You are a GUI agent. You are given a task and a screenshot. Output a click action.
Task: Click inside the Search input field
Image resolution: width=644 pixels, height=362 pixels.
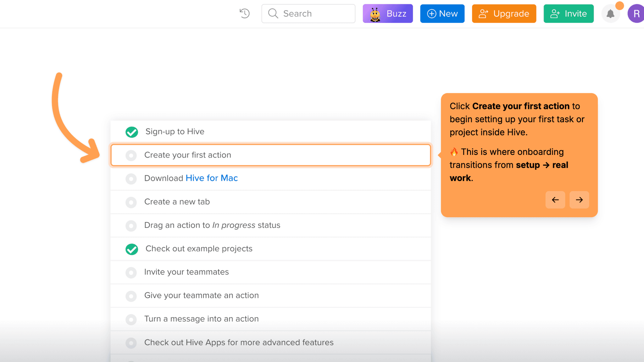pyautogui.click(x=311, y=14)
